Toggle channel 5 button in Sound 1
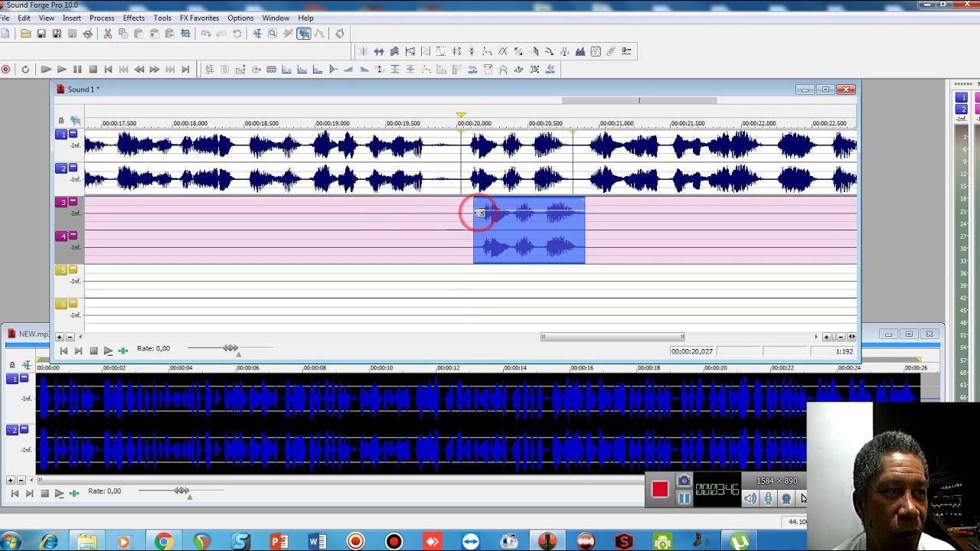 click(x=61, y=270)
